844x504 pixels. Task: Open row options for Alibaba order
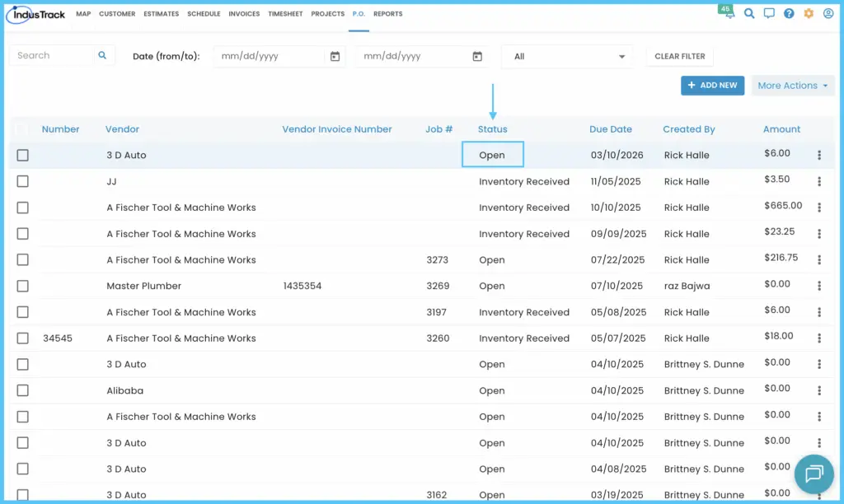click(x=819, y=390)
